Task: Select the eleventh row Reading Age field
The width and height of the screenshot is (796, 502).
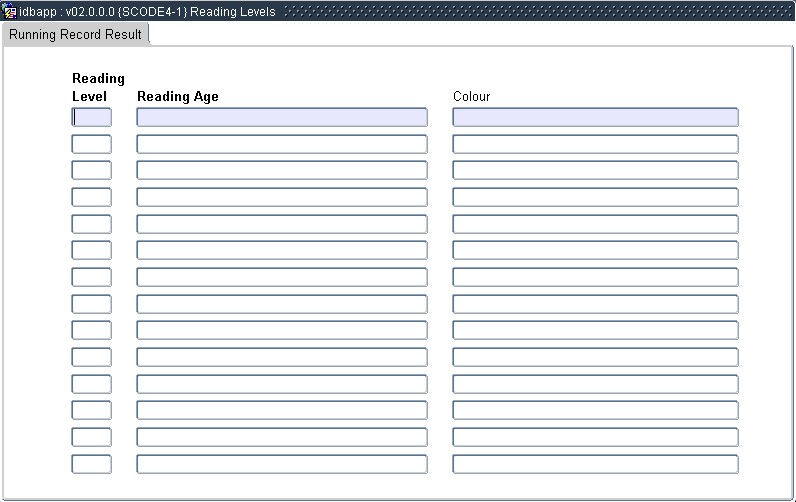Action: [281, 384]
